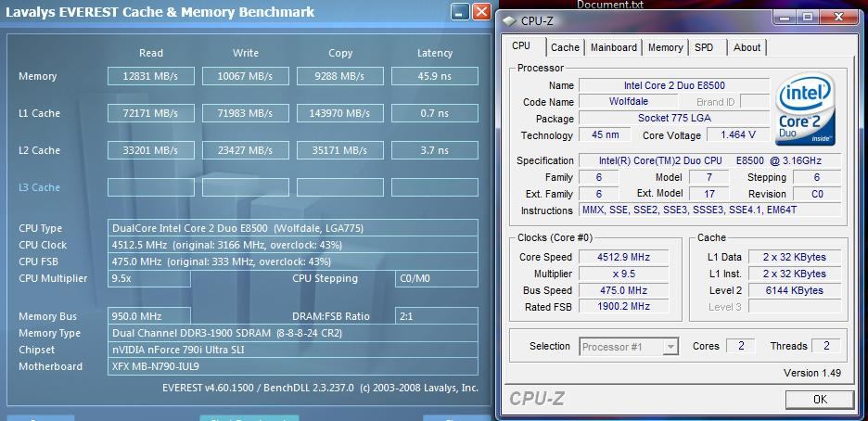Viewport: 868px width, 421px height.
Task: Select the Memory tab in CPU-Z
Action: coord(665,47)
